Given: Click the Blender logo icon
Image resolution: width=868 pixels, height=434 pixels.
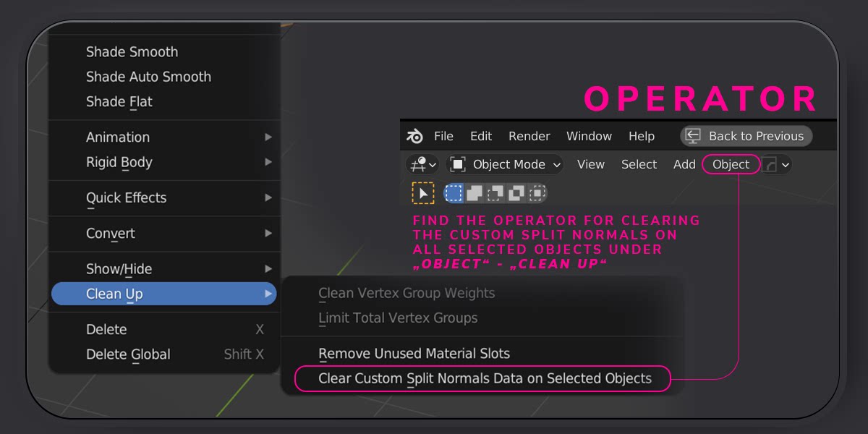Looking at the screenshot, I should tap(415, 136).
